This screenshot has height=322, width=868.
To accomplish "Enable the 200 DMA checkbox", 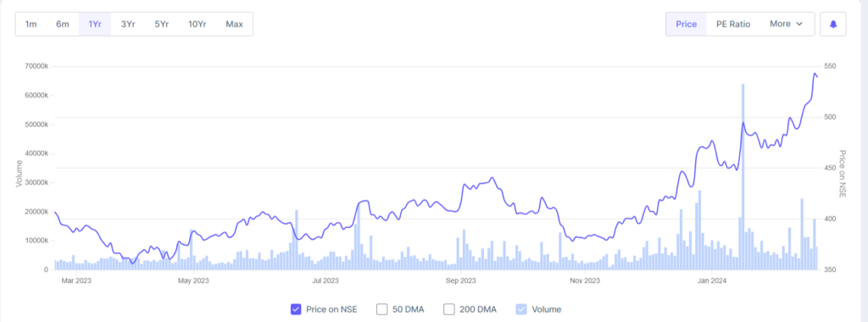I will [449, 309].
